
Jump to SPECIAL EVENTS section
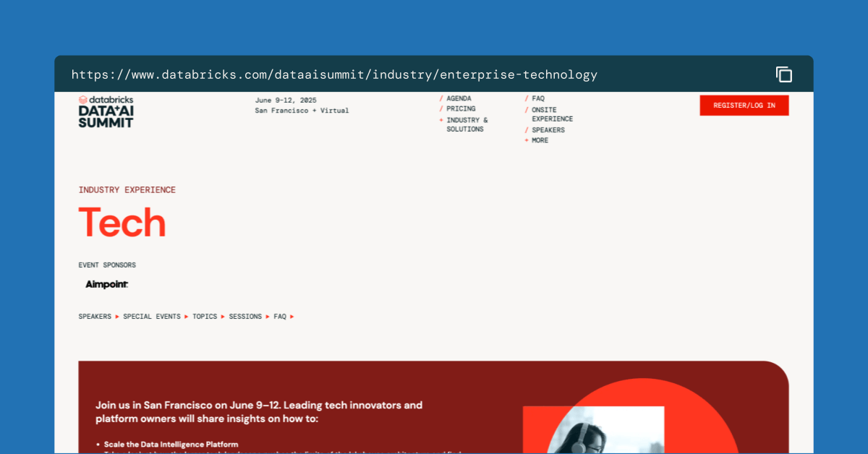pyautogui.click(x=152, y=317)
